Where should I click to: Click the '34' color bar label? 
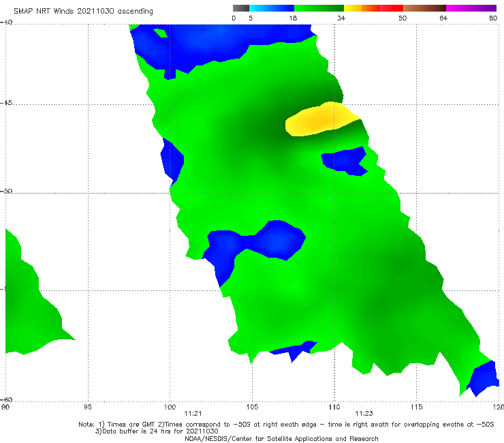click(x=341, y=18)
